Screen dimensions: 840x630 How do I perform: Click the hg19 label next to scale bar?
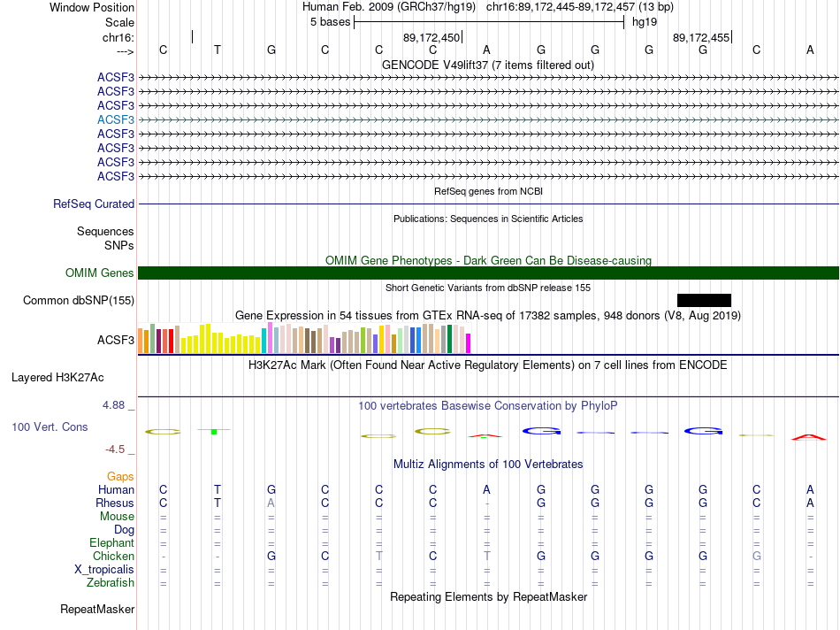[645, 22]
